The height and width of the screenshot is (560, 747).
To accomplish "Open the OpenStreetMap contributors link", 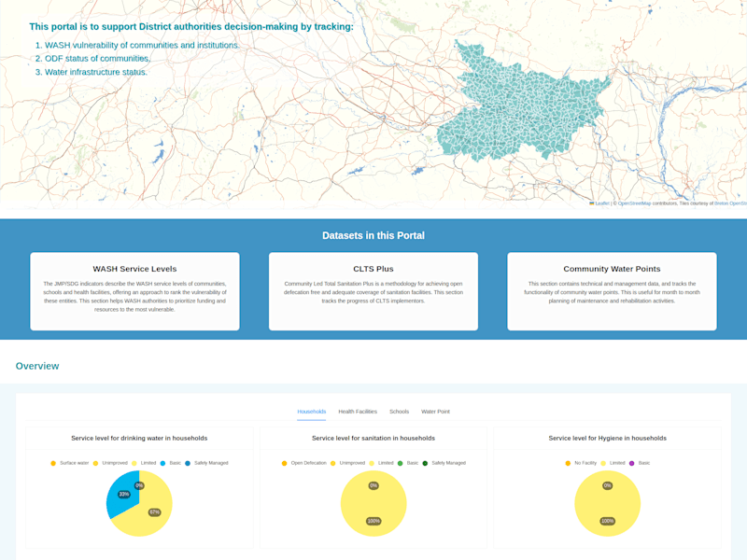I will pos(634,203).
